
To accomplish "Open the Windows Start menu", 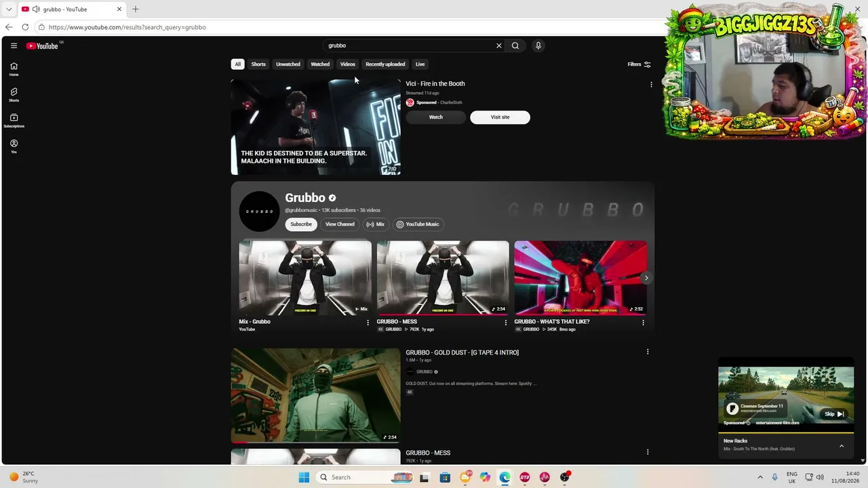I will click(x=304, y=477).
